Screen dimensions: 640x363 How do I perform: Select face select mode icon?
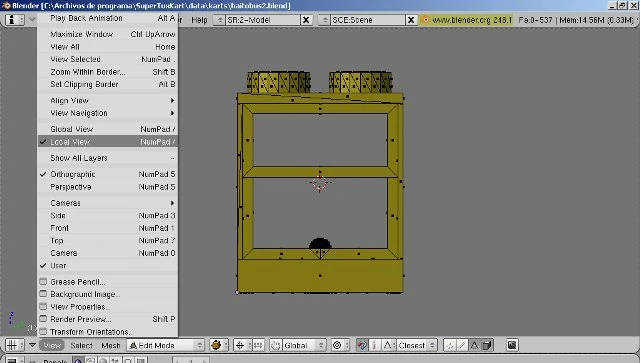474,345
